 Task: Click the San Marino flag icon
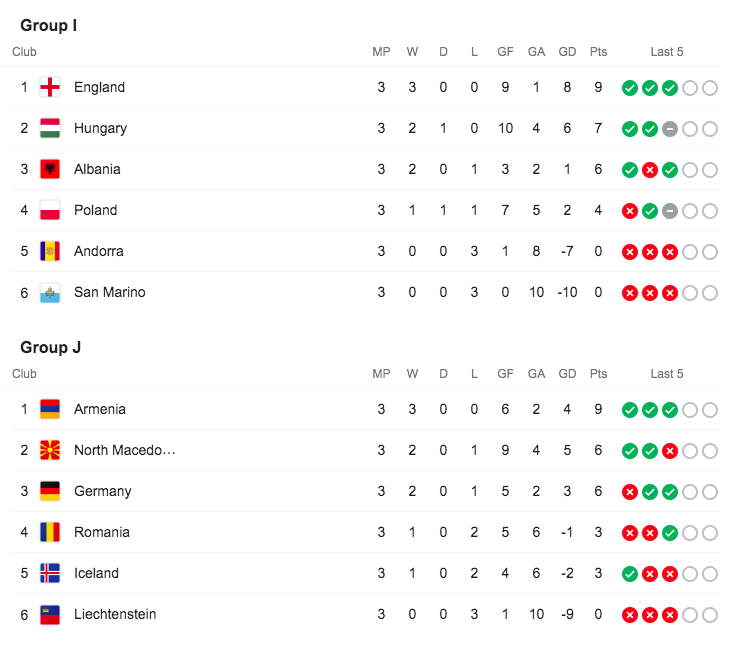click(x=50, y=292)
